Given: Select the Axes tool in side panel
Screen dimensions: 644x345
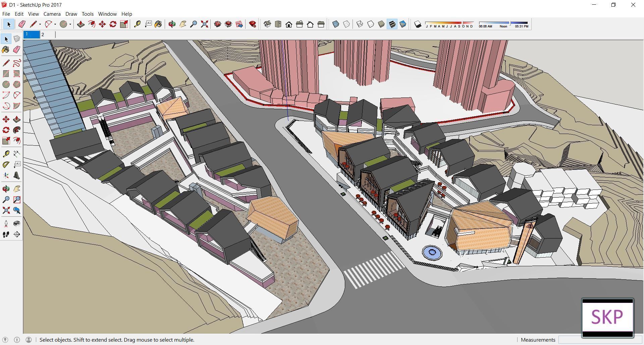Looking at the screenshot, I should tap(6, 176).
